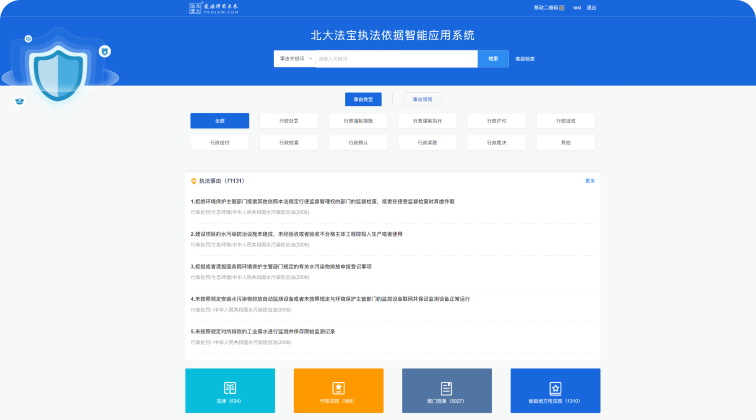The width and height of the screenshot is (756, 420).
Task: Open the keyword type dropdown in search bar
Action: 295,59
